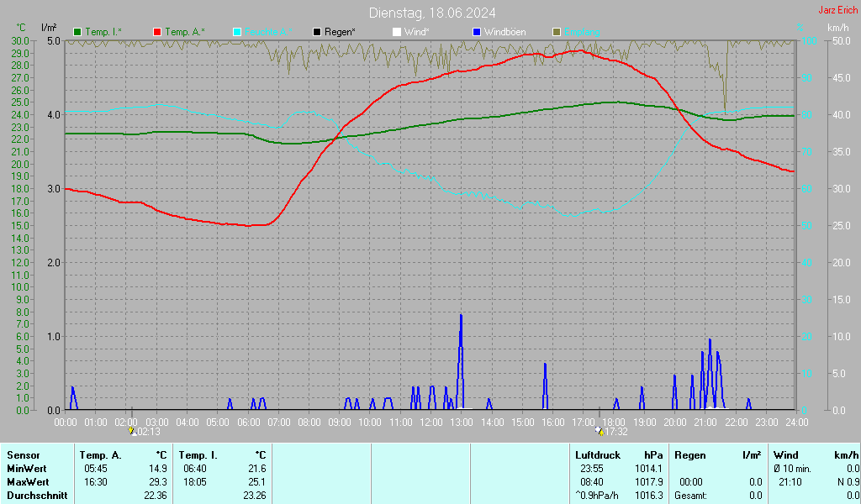Click the cyan Feuchte A. legend swatch

point(237,33)
